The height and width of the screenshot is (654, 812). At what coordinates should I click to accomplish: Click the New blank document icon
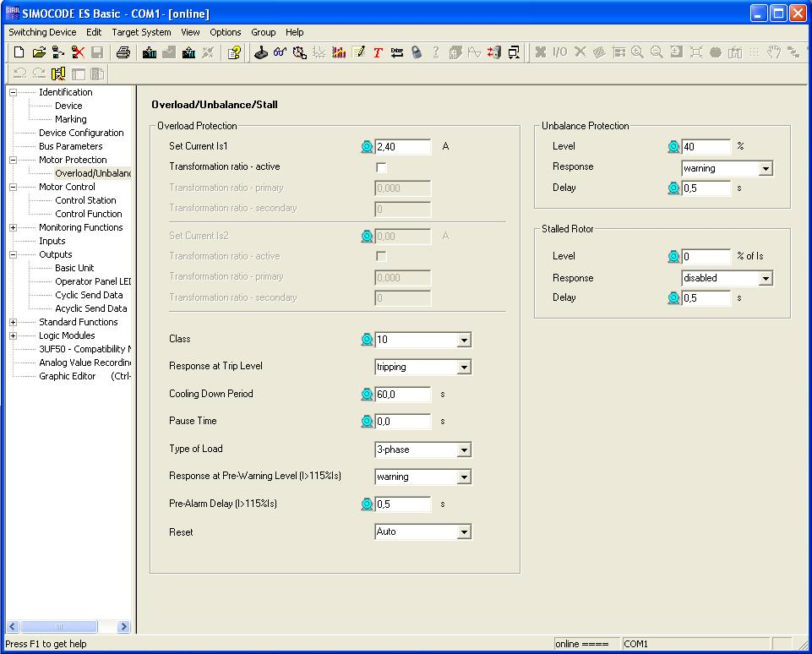[x=19, y=52]
